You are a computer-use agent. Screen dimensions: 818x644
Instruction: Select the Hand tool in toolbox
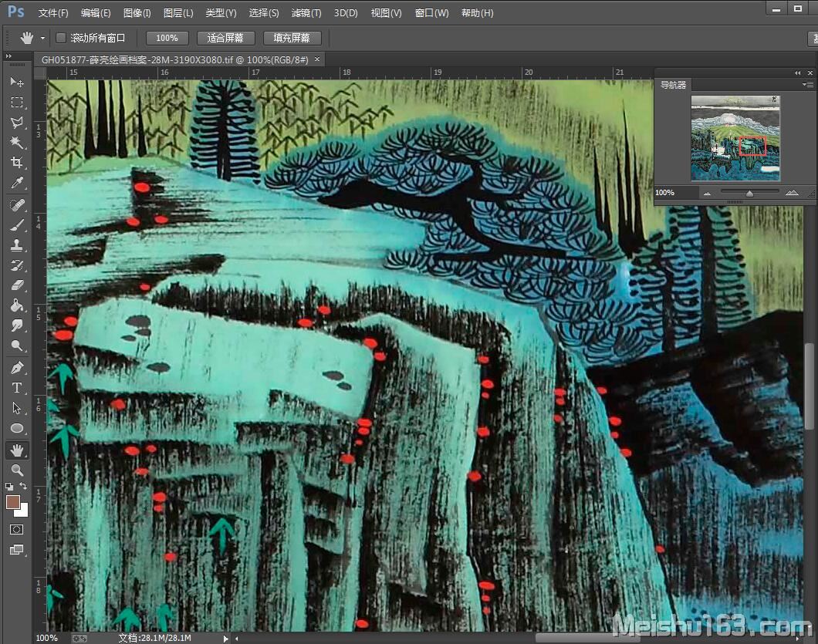(x=17, y=450)
